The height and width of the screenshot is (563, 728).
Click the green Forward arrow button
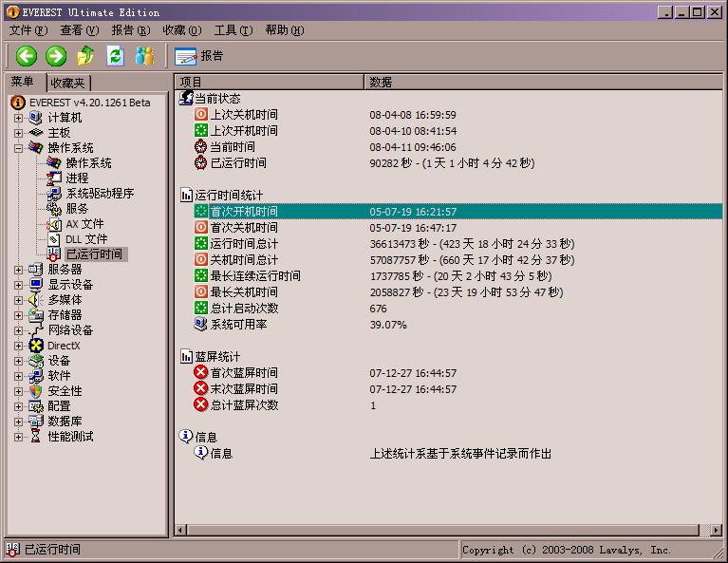(56, 56)
